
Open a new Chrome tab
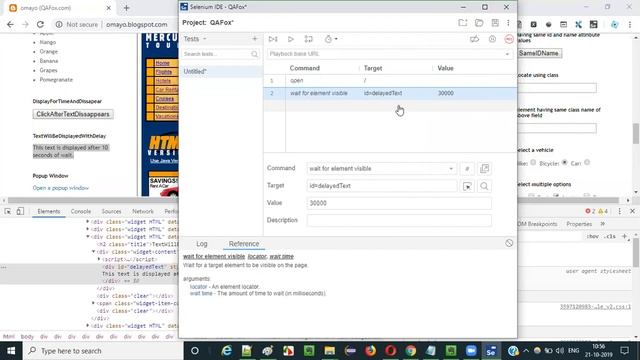click(x=126, y=8)
